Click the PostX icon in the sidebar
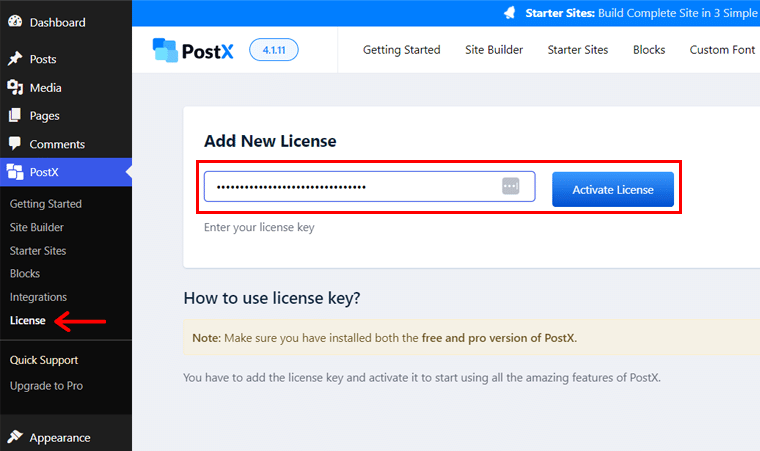 [15, 172]
